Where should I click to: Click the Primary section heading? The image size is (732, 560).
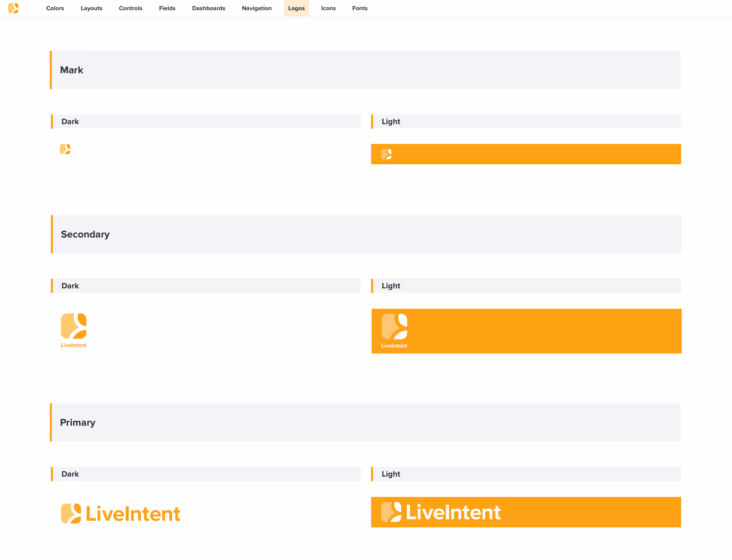pyautogui.click(x=78, y=422)
